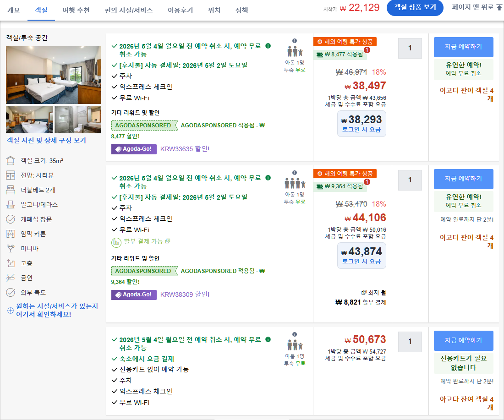Go to the 이용후기 tab
Viewport: 504px width, 420px height.
click(x=181, y=10)
